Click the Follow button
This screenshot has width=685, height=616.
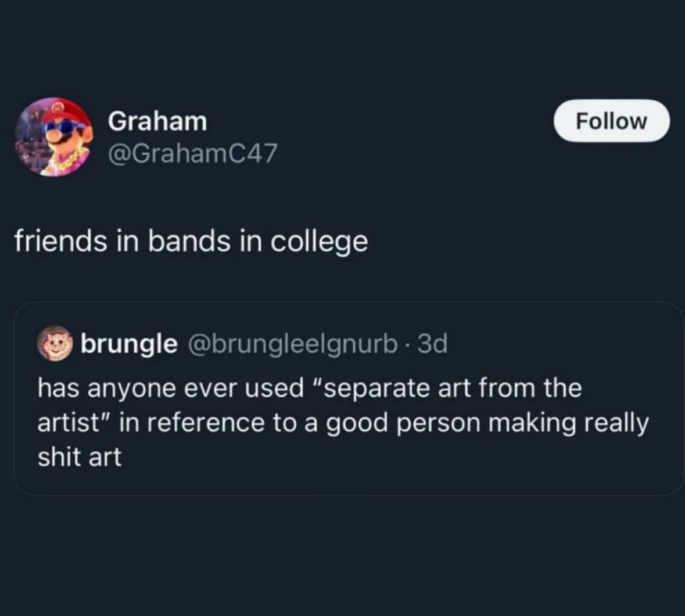click(x=611, y=121)
